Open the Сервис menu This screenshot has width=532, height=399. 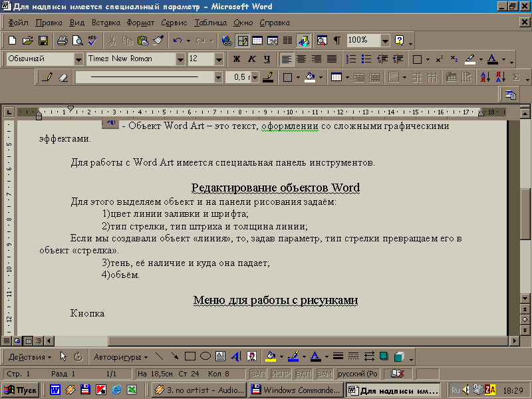(174, 23)
